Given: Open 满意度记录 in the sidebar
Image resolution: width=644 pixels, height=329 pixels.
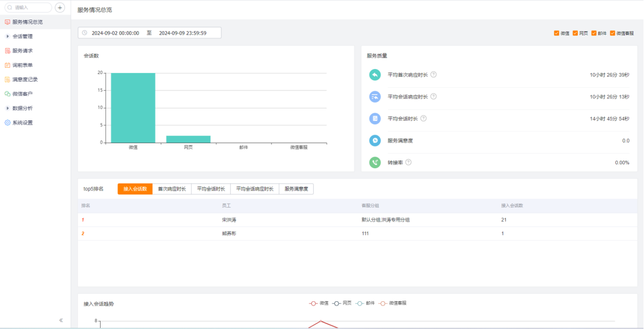Looking at the screenshot, I should point(25,80).
